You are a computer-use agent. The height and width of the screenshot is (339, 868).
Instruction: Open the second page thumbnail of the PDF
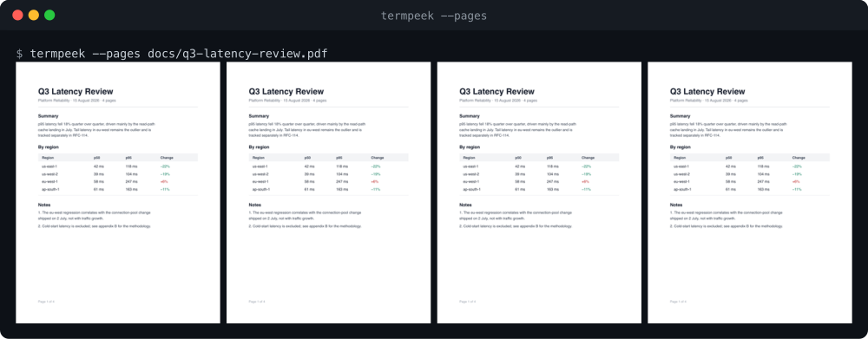pyautogui.click(x=328, y=192)
